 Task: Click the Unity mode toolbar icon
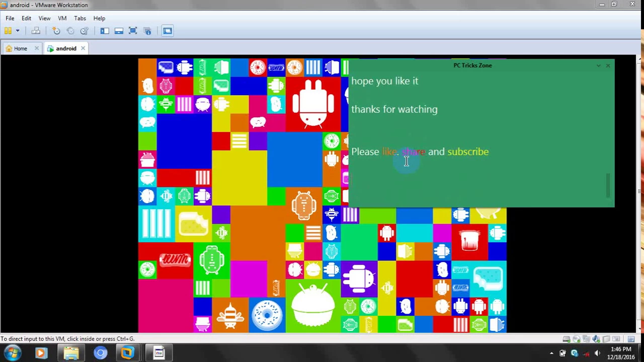point(147,31)
